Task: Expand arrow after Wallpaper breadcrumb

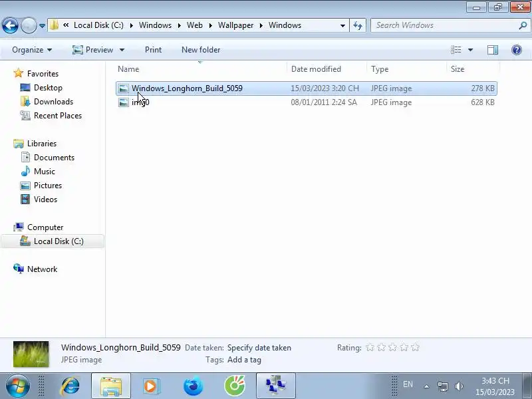Action: click(x=261, y=25)
